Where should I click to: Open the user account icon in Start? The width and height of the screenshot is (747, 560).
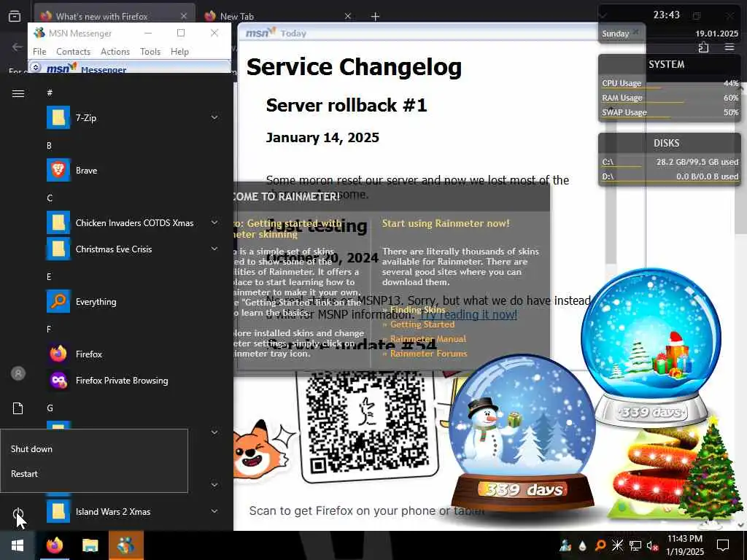point(18,373)
